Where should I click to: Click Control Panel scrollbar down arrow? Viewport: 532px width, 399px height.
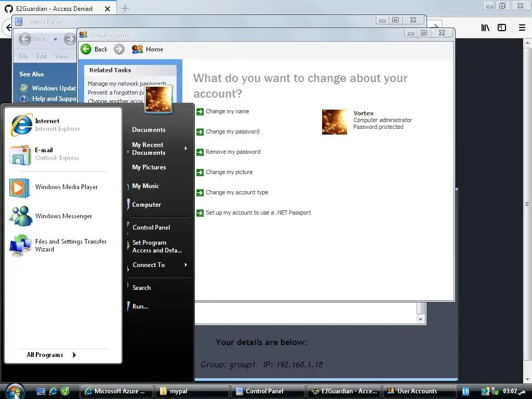coord(421,320)
